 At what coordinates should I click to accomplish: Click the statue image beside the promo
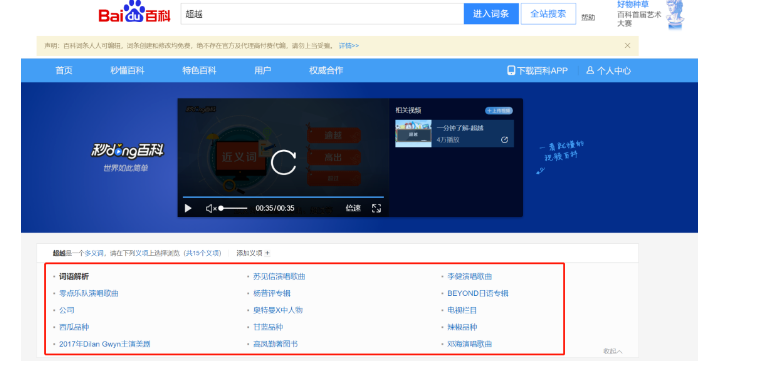[x=675, y=15]
